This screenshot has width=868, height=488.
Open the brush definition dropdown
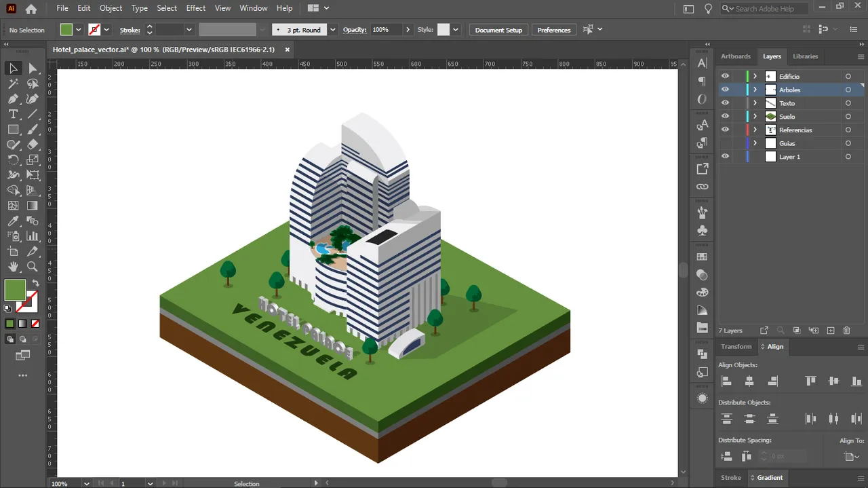(x=332, y=30)
